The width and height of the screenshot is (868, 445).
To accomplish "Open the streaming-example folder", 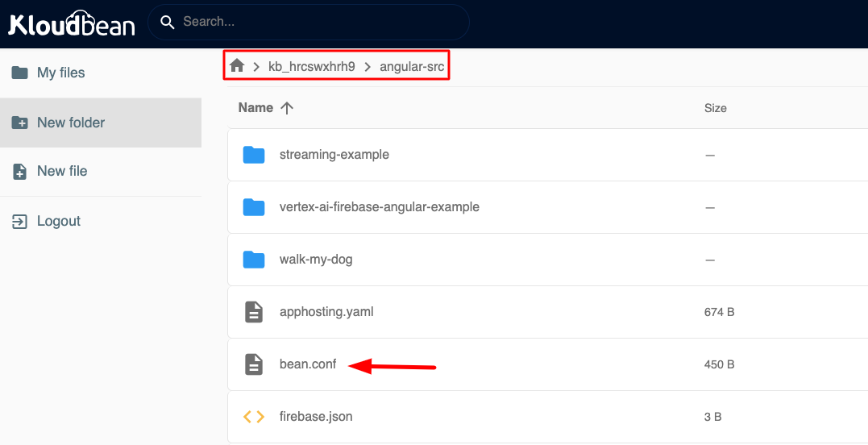I will [334, 155].
